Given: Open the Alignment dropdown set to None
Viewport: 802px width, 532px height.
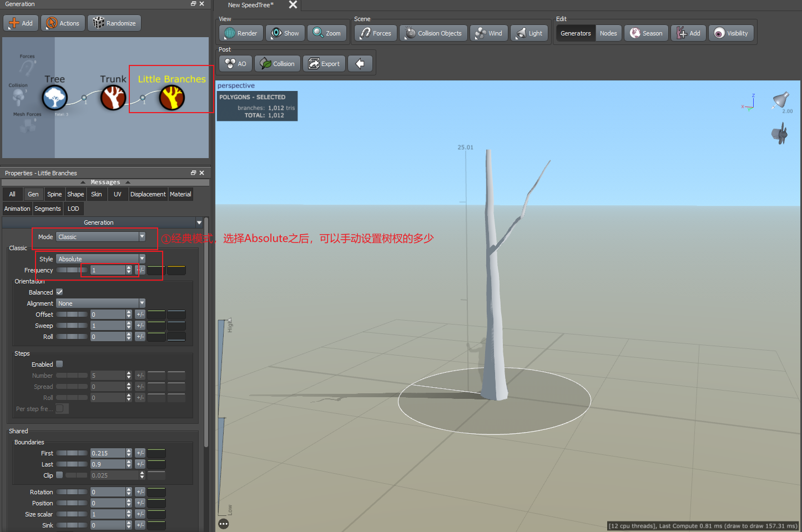Looking at the screenshot, I should coord(100,303).
